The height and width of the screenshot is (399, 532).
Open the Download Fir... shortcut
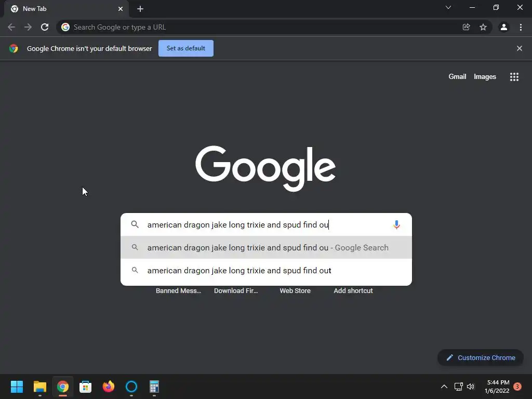(x=236, y=291)
